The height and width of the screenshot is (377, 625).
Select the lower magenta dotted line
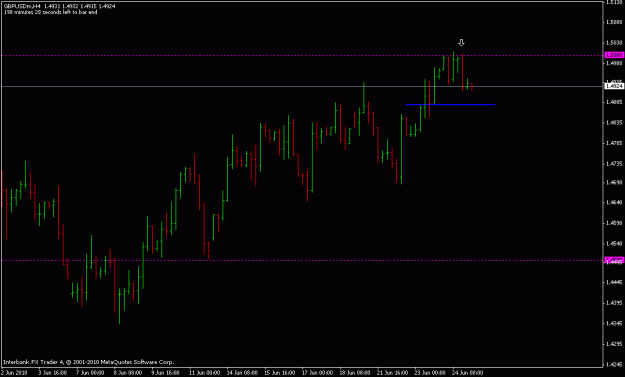point(301,261)
